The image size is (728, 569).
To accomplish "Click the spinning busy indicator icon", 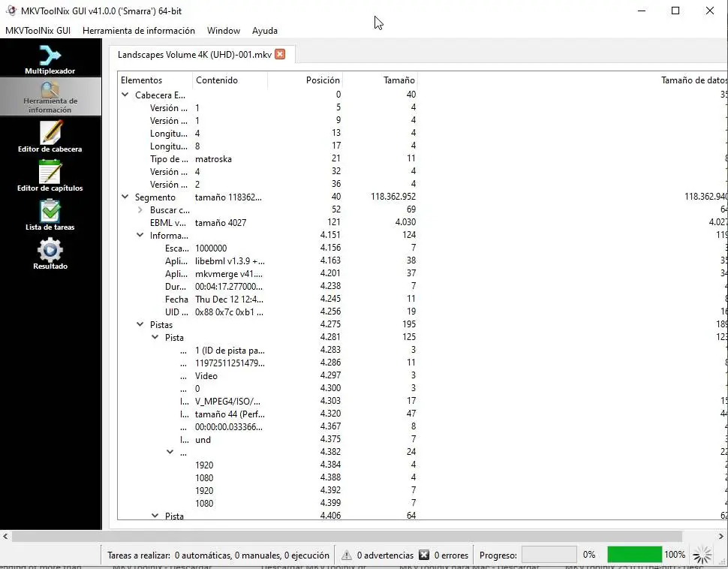I will coord(702,555).
